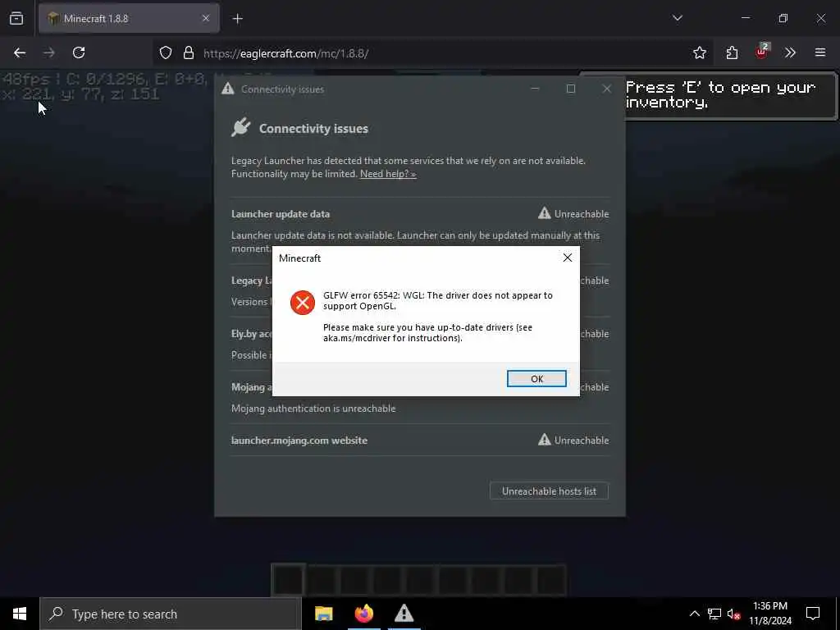Click the Unreachable status of Launcher update data
Screen dimensions: 840x630
point(582,214)
